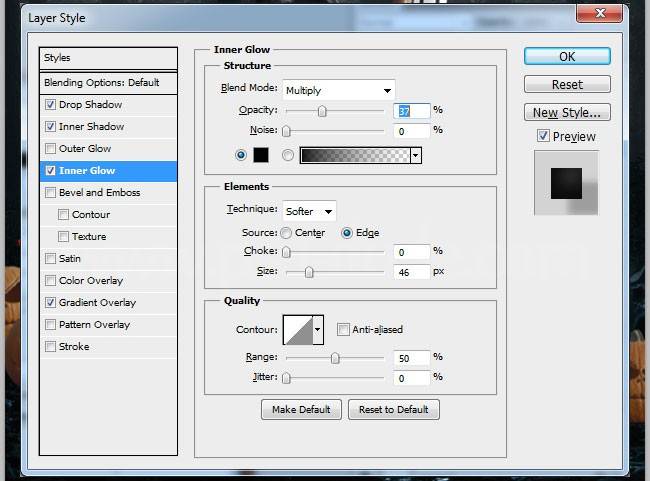Click the black glow color swatch
Screen dimensions: 650x481
(x=261, y=155)
